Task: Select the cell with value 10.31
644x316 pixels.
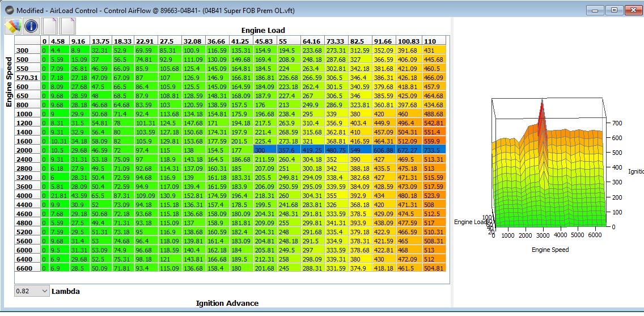Action: pos(60,141)
